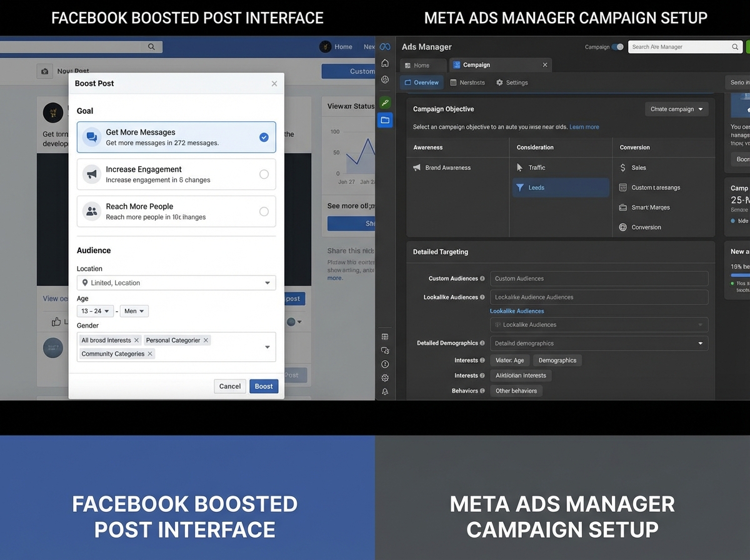Click the settings gear icon near sidebar bottom
The image size is (750, 560).
click(385, 377)
